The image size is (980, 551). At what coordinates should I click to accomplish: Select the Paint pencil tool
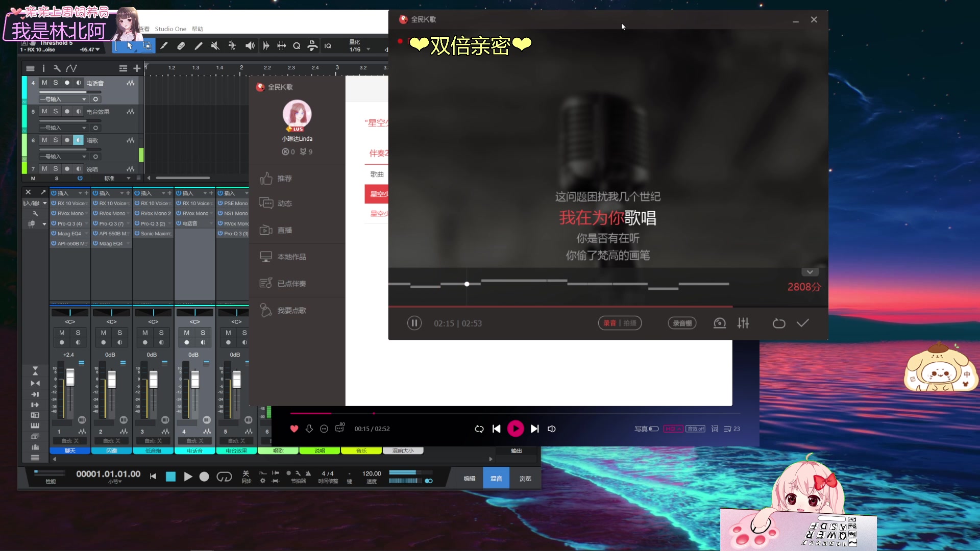click(x=199, y=46)
